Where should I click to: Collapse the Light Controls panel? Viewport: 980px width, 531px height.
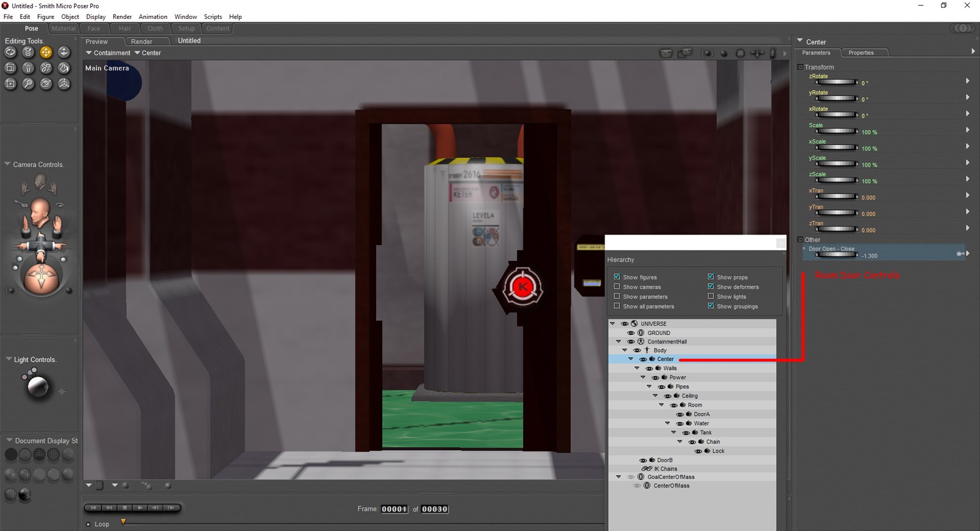coord(9,359)
